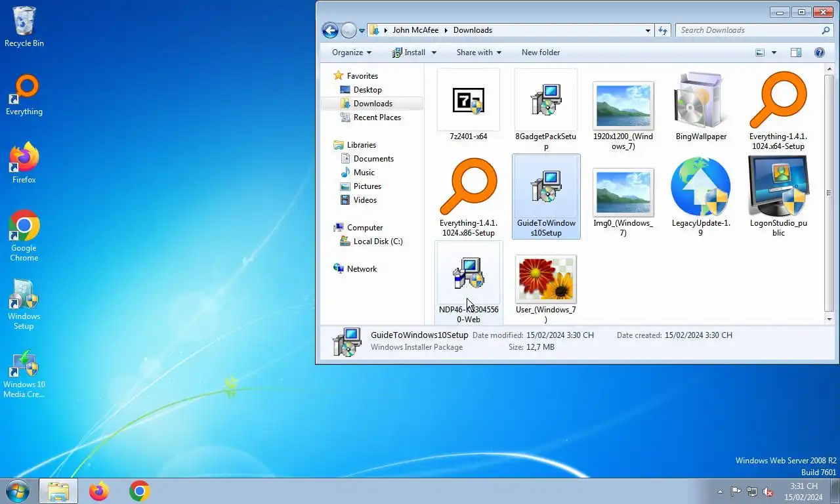This screenshot has height=504, width=840.
Task: Open the Help button in Explorer
Action: [819, 52]
